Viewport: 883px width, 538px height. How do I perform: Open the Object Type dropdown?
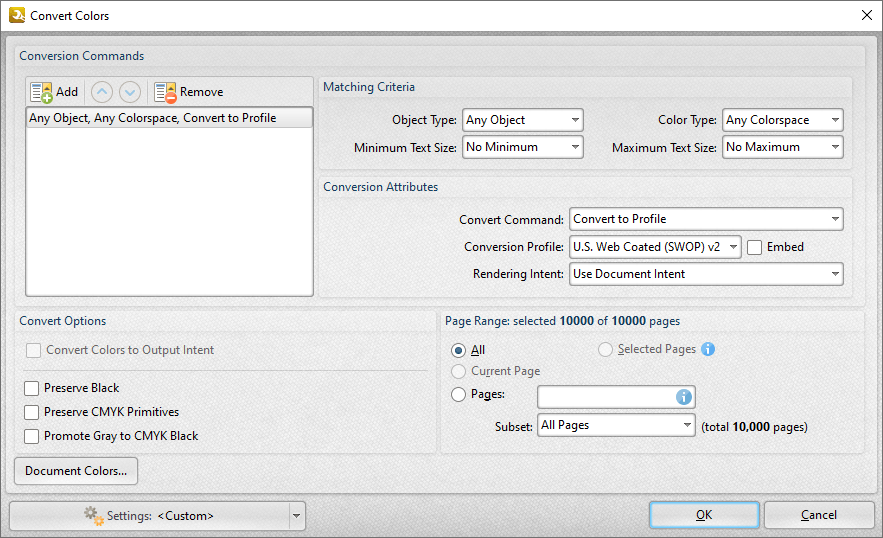pyautogui.click(x=523, y=120)
